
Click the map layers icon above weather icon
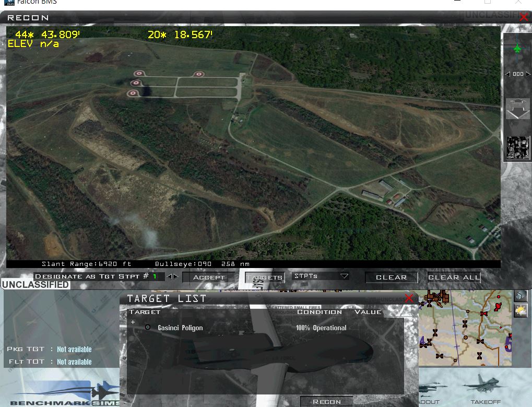[x=521, y=296]
